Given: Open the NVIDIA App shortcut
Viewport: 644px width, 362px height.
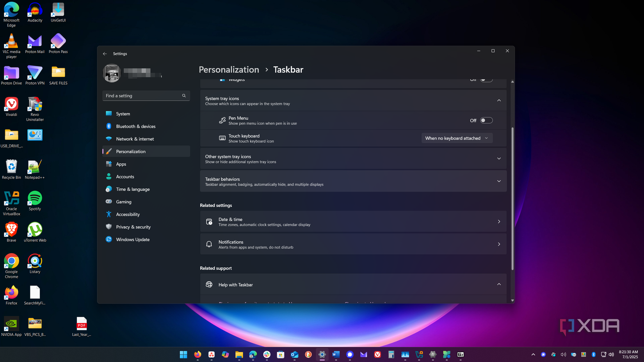Looking at the screenshot, I should point(11,327).
